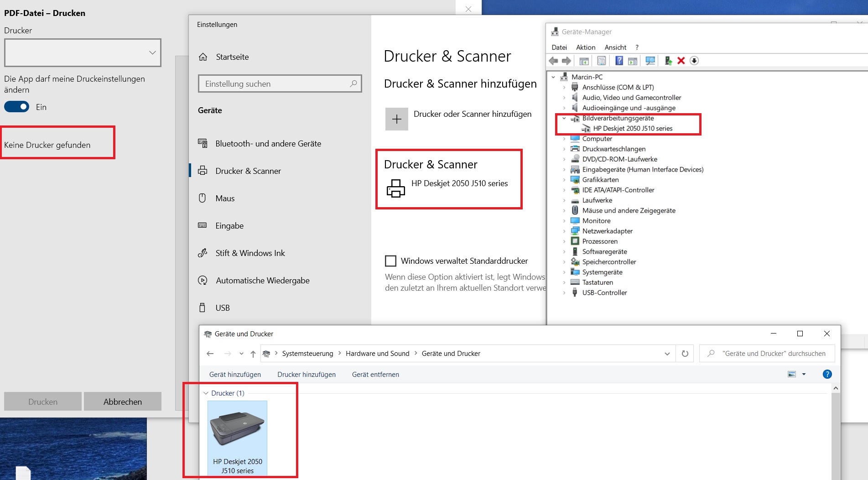Click Drucker hinzufügen command
Image resolution: width=868 pixels, height=480 pixels.
pyautogui.click(x=307, y=375)
